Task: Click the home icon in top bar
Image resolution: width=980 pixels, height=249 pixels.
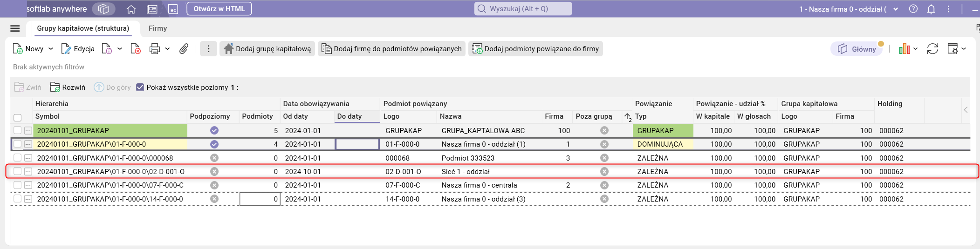Action: point(131,9)
